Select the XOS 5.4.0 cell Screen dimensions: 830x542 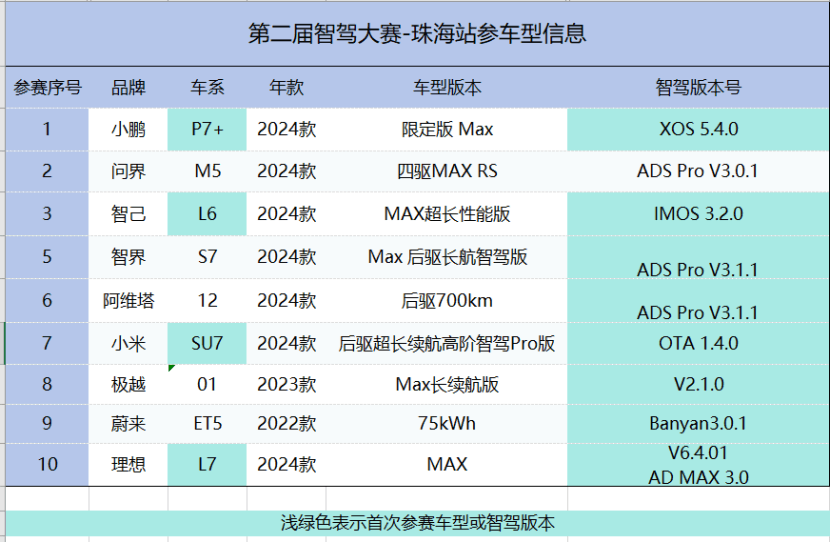[x=698, y=130]
